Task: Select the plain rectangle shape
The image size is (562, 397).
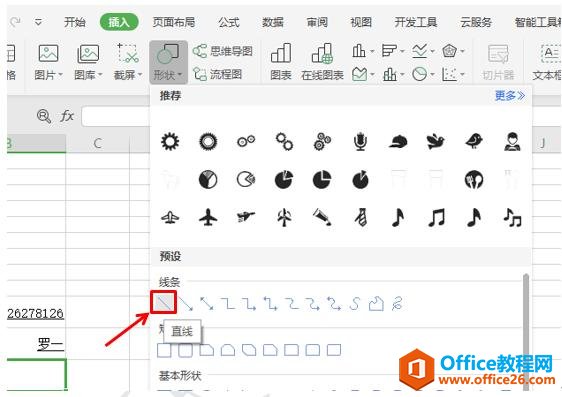Action: pos(164,350)
